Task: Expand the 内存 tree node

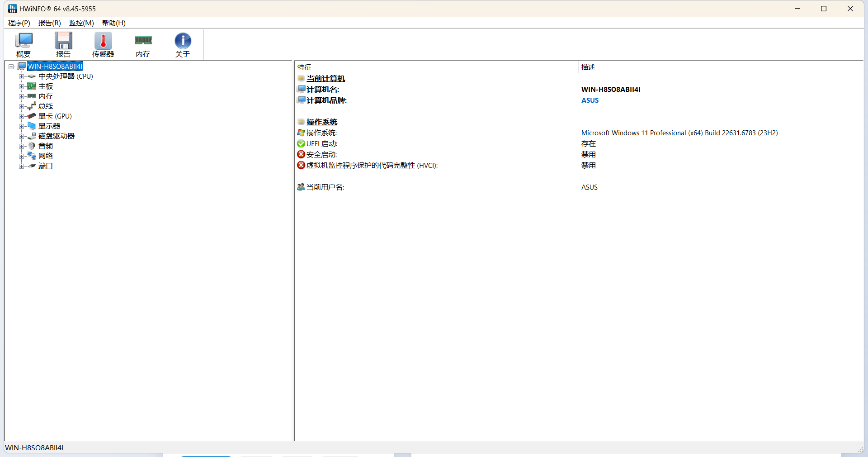Action: 21,96
